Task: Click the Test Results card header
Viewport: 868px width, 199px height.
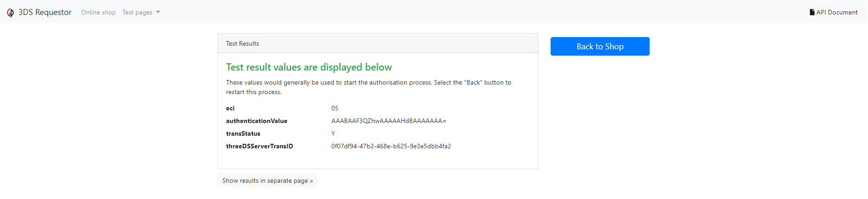Action: pyautogui.click(x=378, y=43)
